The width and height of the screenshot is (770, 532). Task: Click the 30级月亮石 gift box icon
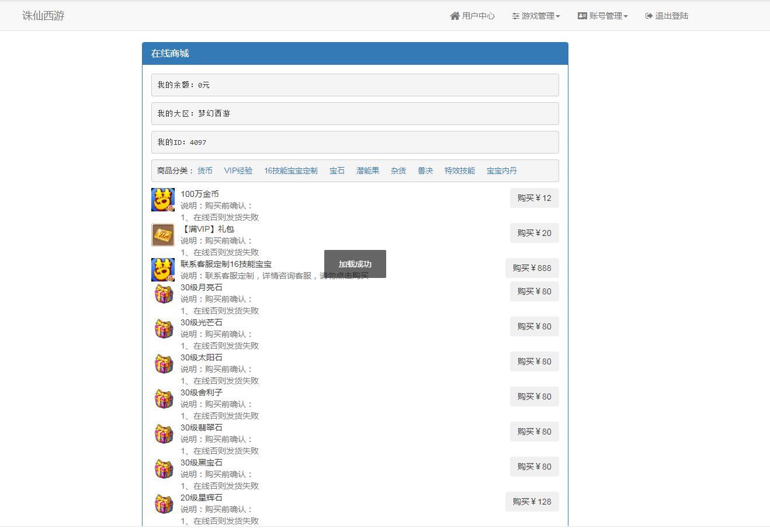click(x=164, y=294)
